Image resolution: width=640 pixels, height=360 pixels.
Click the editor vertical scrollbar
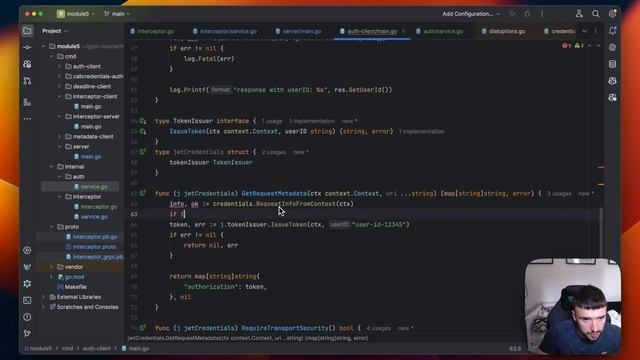click(x=601, y=233)
